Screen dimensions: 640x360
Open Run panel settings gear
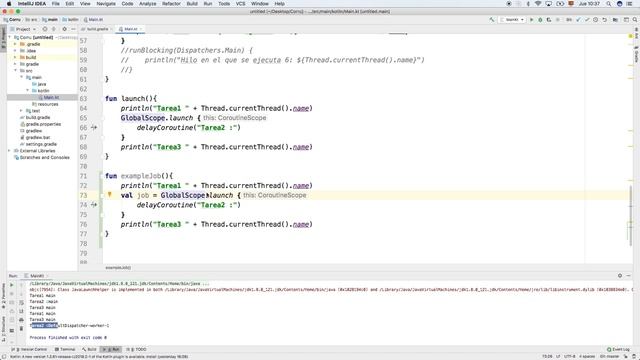pos(620,276)
